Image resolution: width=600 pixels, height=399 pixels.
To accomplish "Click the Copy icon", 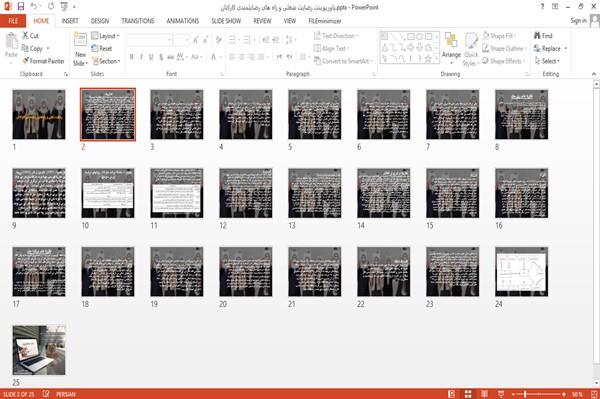I will click(x=25, y=48).
